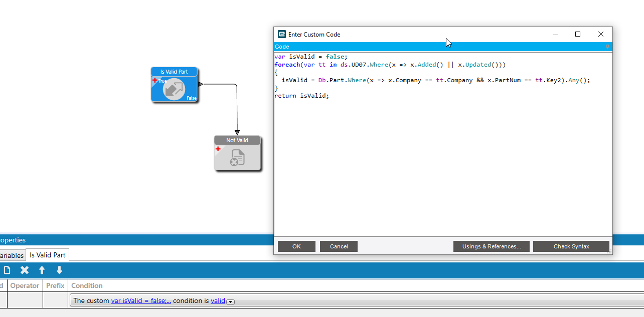Maximize the Enter Custom Code window
This screenshot has width=644, height=317.
pyautogui.click(x=578, y=34)
